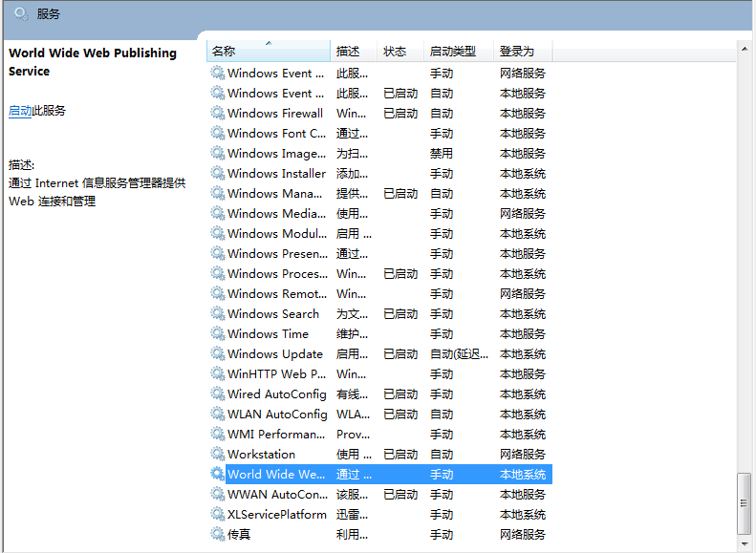Screen dimensions: 756x553
Task: Click WLA... description of WLAN AutoConfig
Action: click(x=353, y=415)
